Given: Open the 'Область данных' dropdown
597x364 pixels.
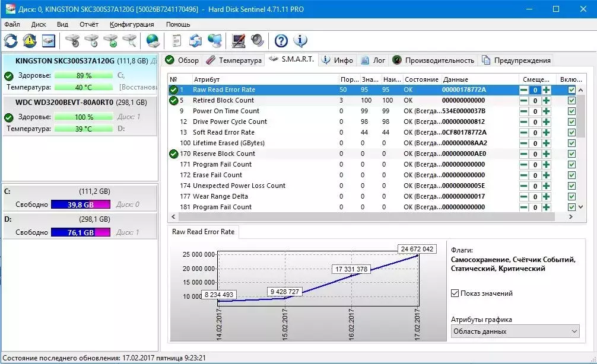Looking at the screenshot, I should pyautogui.click(x=515, y=331).
